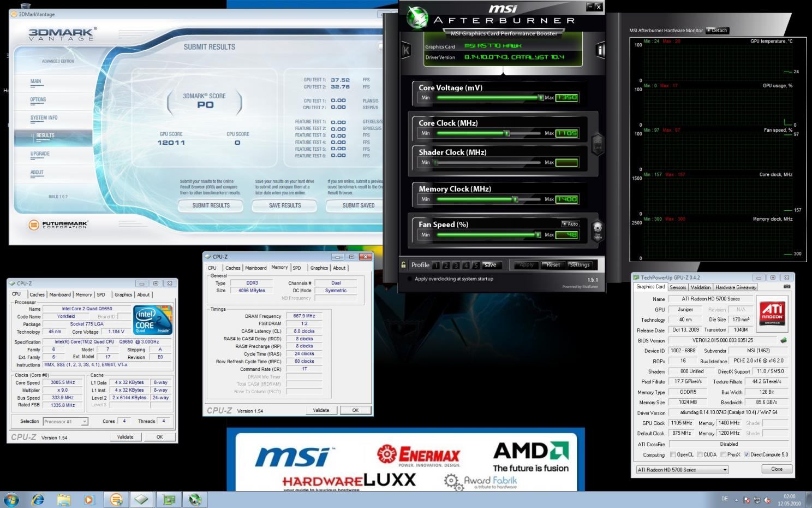This screenshot has width=812, height=508.
Task: Show hidden tray icons arrow
Action: click(737, 500)
